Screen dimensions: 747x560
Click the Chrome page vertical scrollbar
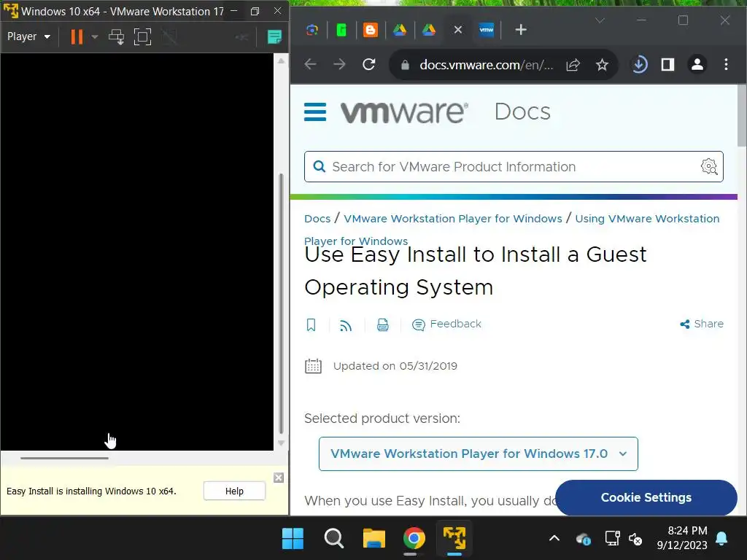tap(742, 116)
